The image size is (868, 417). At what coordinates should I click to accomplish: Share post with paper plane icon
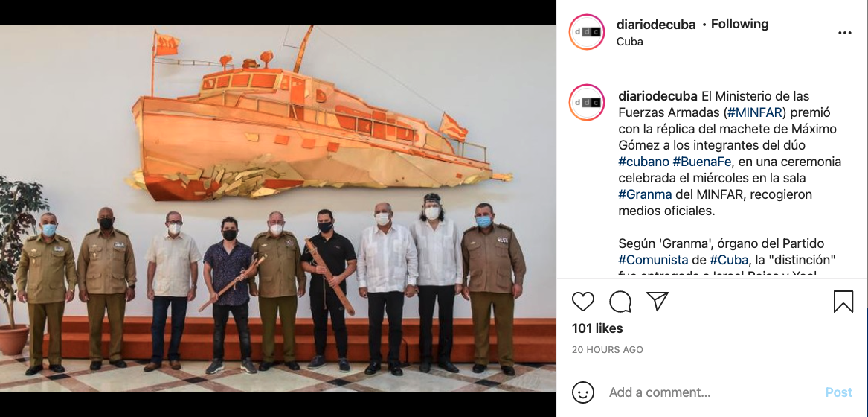coord(657,302)
